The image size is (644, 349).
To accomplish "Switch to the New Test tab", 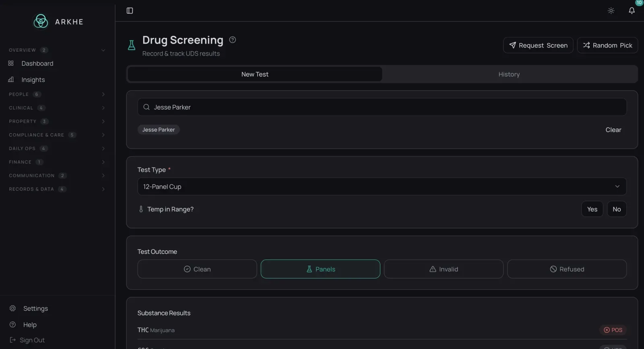I will click(x=255, y=74).
